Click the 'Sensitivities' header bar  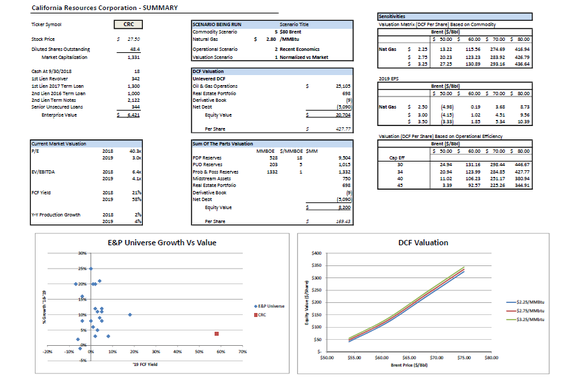point(455,16)
